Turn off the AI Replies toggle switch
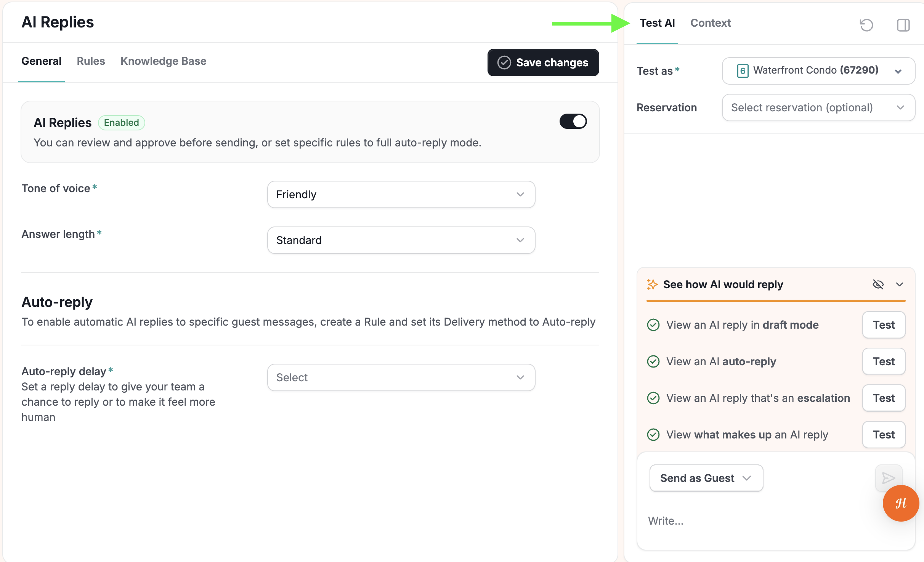Image resolution: width=924 pixels, height=562 pixels. point(573,122)
